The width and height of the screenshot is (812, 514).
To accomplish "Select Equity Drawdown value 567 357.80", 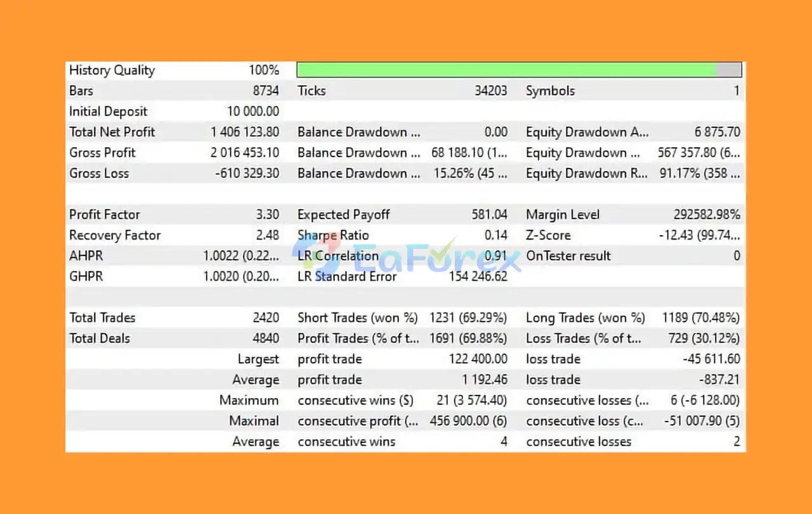I will click(x=700, y=153).
